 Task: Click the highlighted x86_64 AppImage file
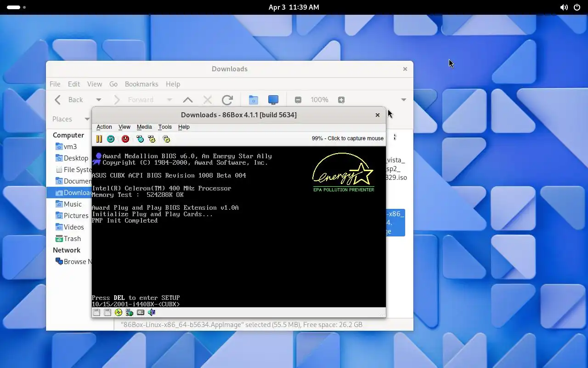click(x=396, y=222)
